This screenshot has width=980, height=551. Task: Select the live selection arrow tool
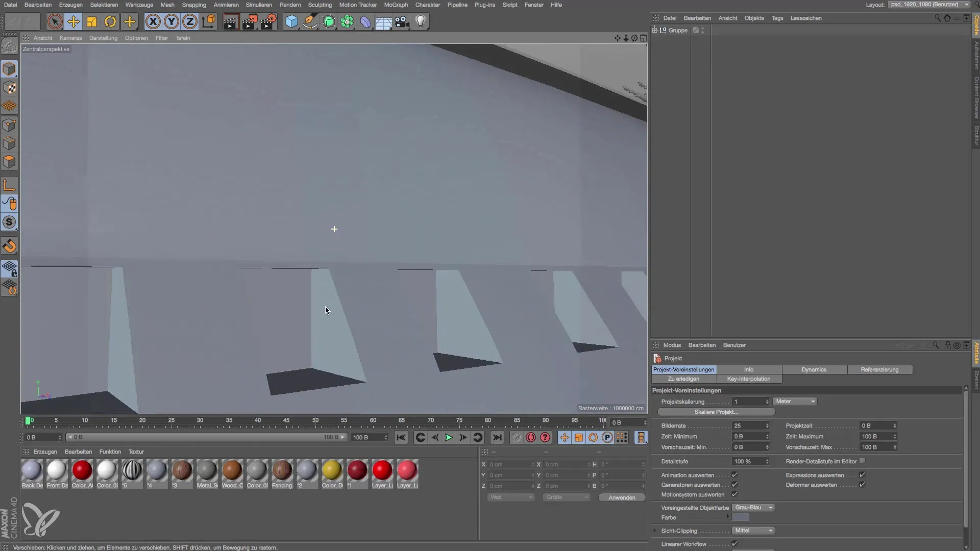[55, 22]
